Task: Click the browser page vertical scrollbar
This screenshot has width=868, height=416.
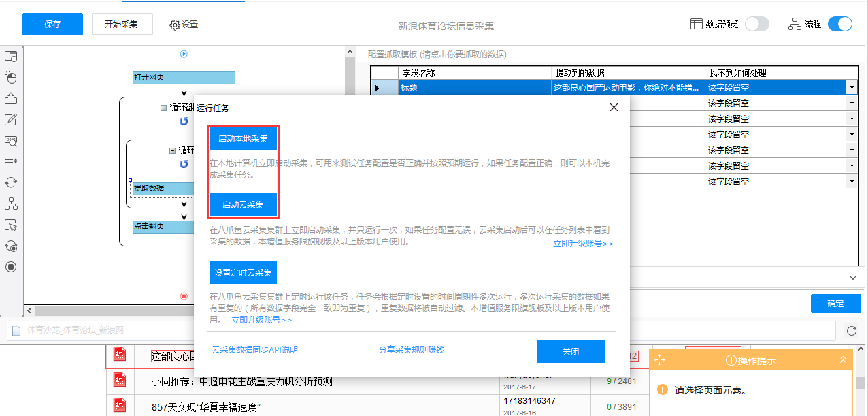Action: (x=861, y=383)
